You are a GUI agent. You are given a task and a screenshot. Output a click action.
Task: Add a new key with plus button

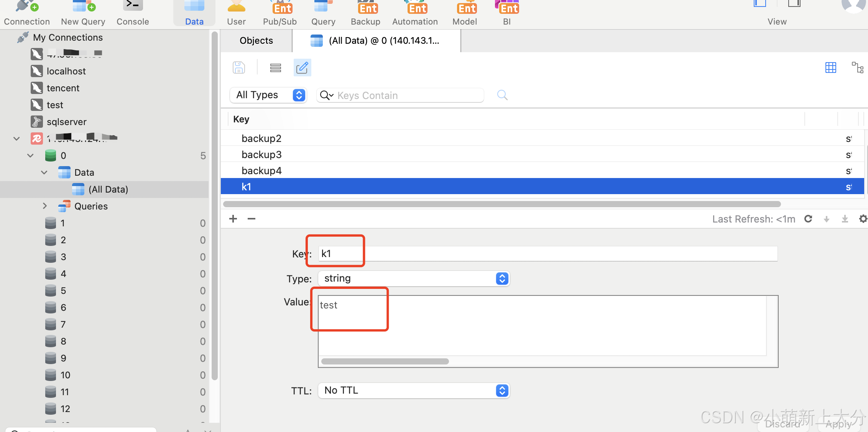[x=233, y=219]
